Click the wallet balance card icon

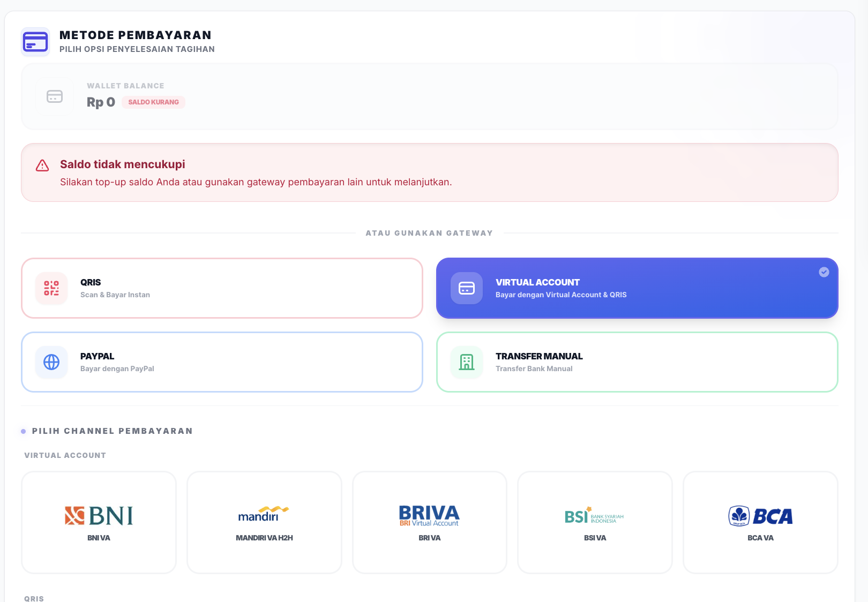(55, 96)
